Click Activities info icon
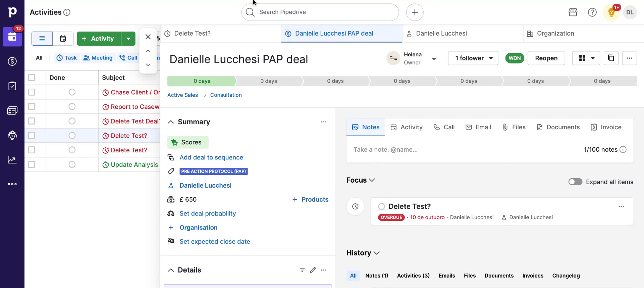Image resolution: width=644 pixels, height=288 pixels. pyautogui.click(x=67, y=12)
